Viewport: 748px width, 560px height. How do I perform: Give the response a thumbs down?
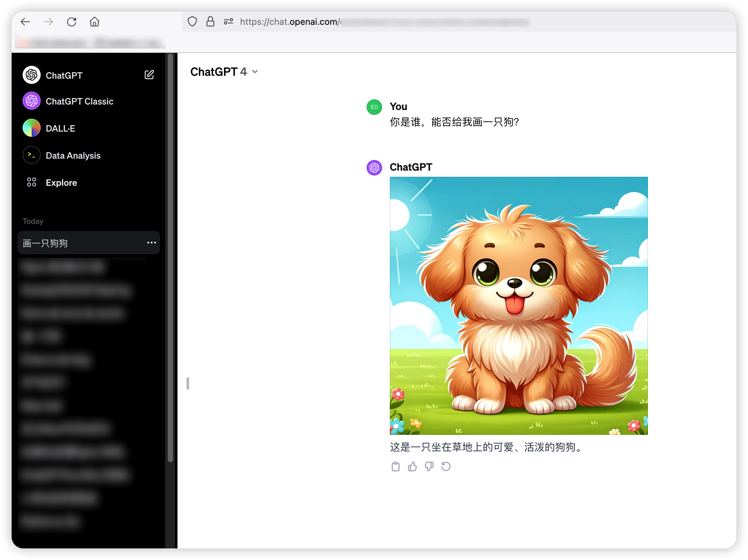tap(429, 466)
